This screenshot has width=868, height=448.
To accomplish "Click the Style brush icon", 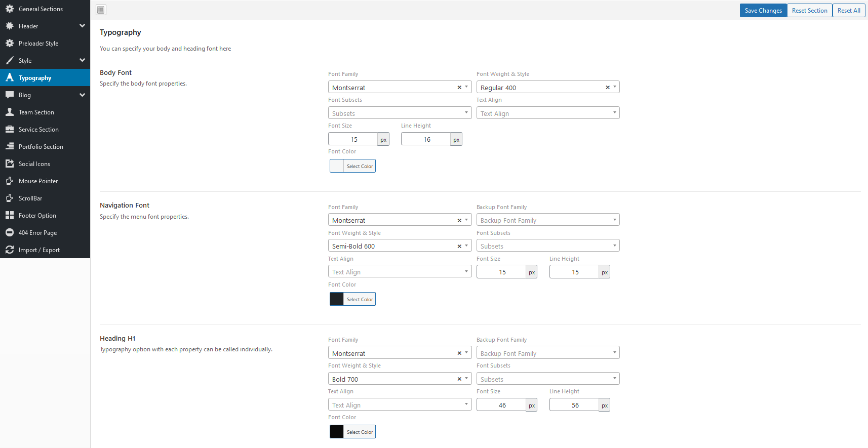I will point(10,60).
